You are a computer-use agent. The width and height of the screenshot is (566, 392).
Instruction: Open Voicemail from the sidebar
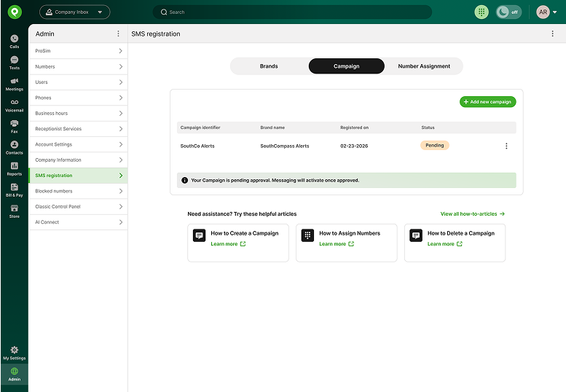(x=14, y=105)
